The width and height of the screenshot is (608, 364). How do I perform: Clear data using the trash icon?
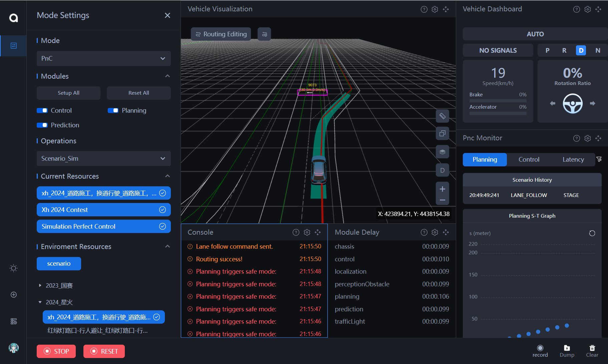point(592,348)
